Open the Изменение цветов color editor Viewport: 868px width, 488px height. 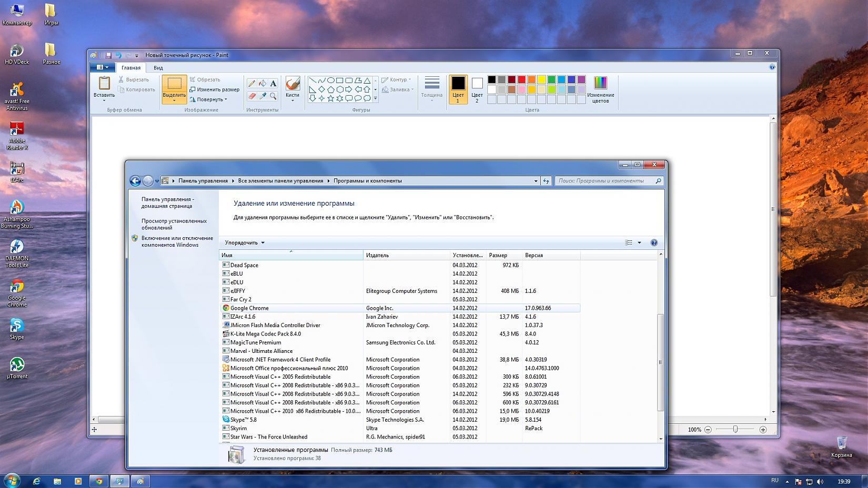(600, 89)
